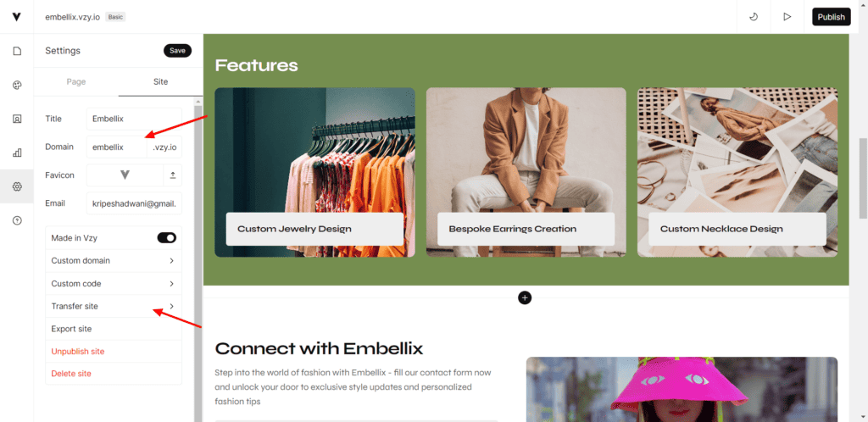The height and width of the screenshot is (422, 868).
Task: Expand the Custom code option
Action: tap(114, 283)
